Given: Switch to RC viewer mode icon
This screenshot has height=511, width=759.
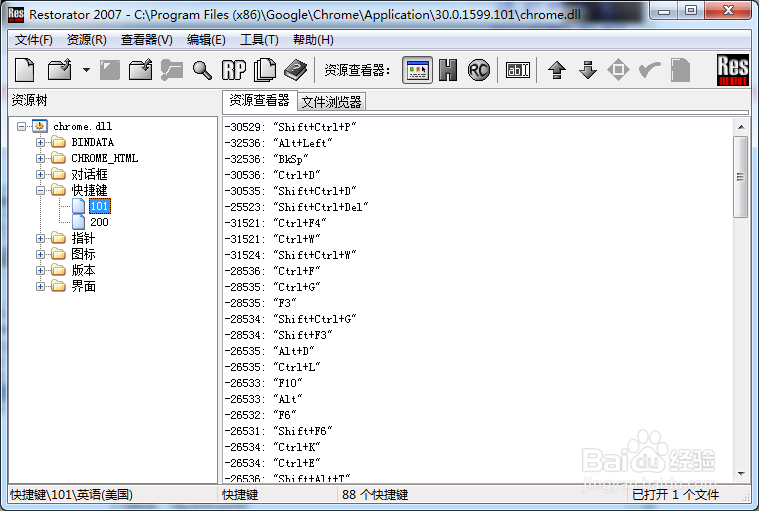Looking at the screenshot, I should click(479, 70).
